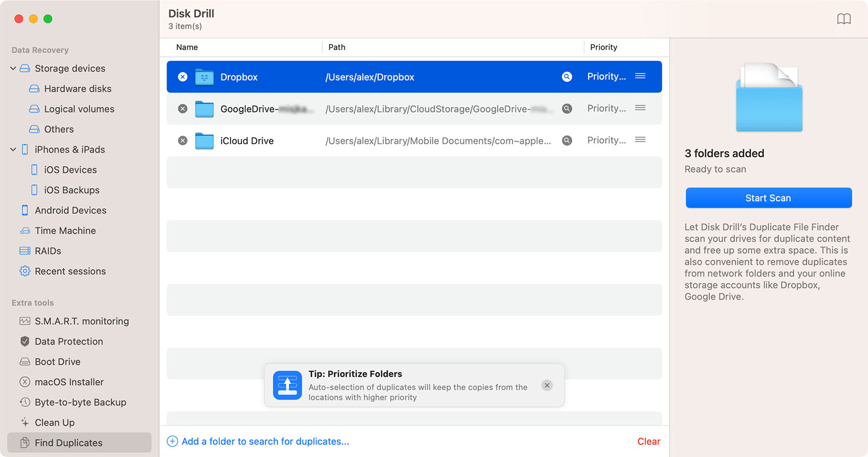Click the Prioritize Folders tip icon

click(x=287, y=385)
